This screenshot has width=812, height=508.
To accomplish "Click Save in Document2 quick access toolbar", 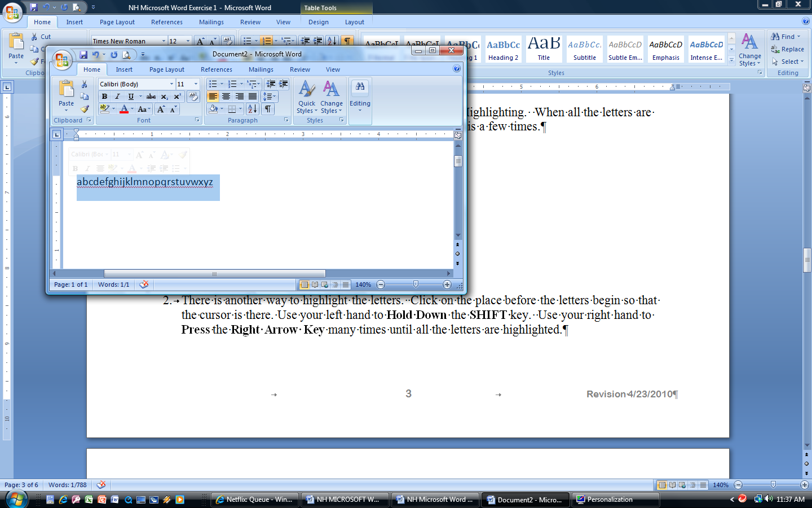I will pos(83,55).
